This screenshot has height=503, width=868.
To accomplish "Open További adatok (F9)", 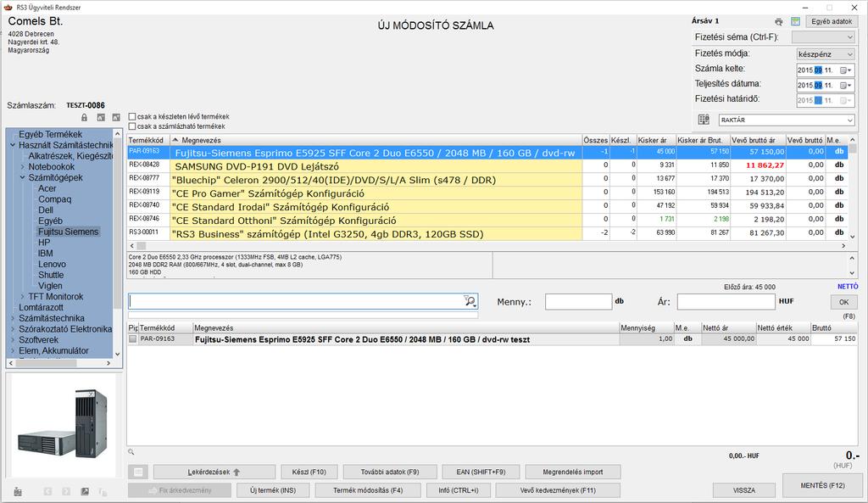I will [390, 472].
